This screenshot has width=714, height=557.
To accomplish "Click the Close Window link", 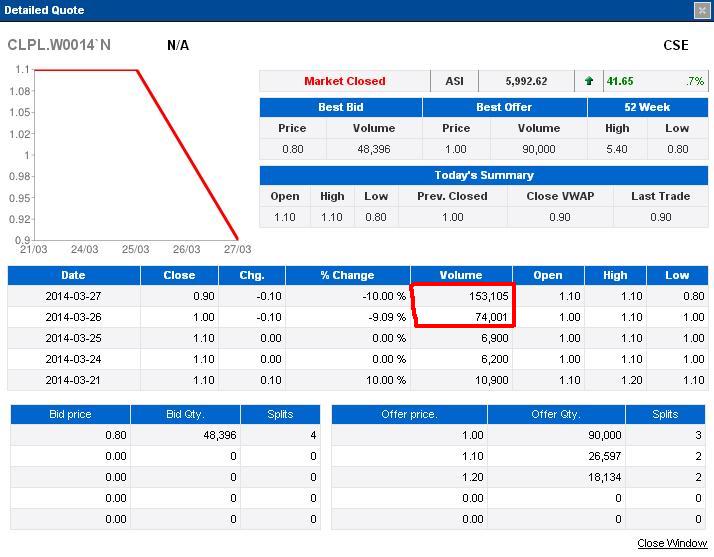I will pos(672,543).
